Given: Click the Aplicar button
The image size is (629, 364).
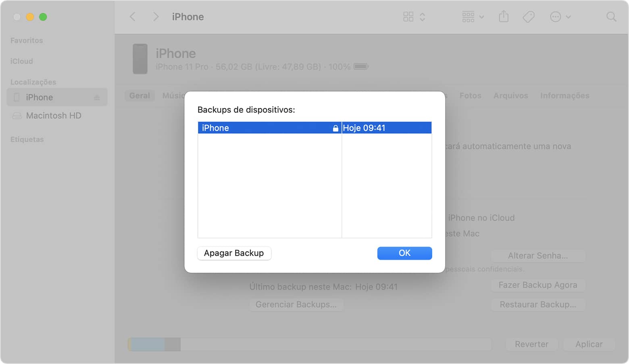Looking at the screenshot, I should click(589, 344).
